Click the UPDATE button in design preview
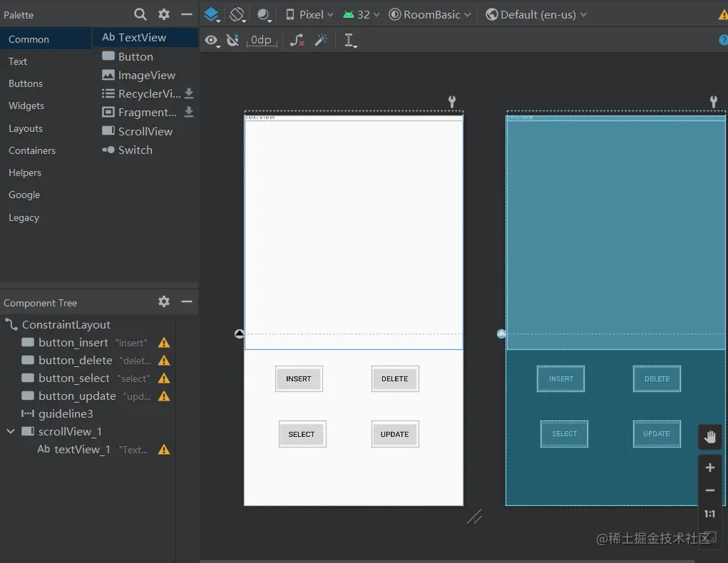 click(395, 434)
